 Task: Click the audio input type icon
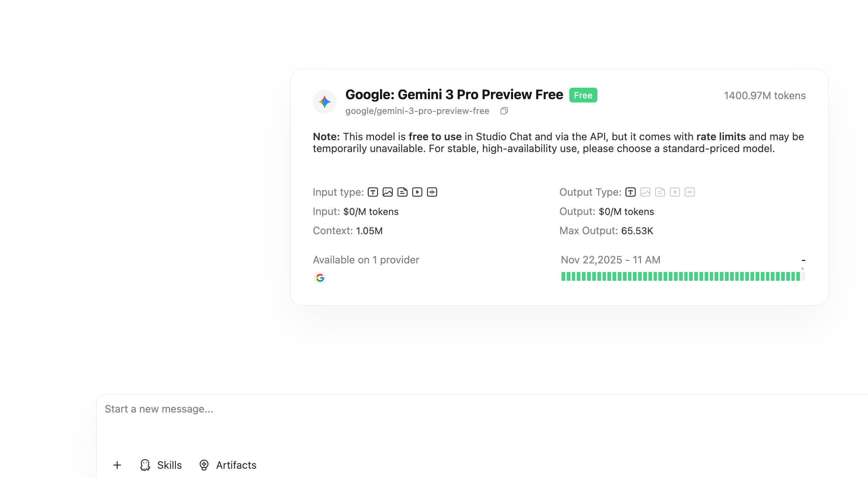click(432, 192)
